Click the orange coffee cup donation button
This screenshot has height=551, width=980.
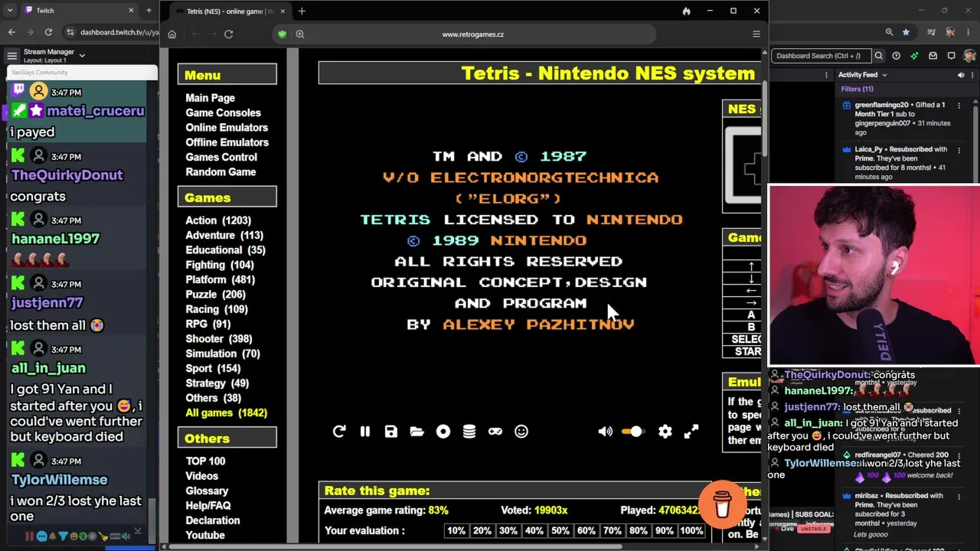click(722, 504)
